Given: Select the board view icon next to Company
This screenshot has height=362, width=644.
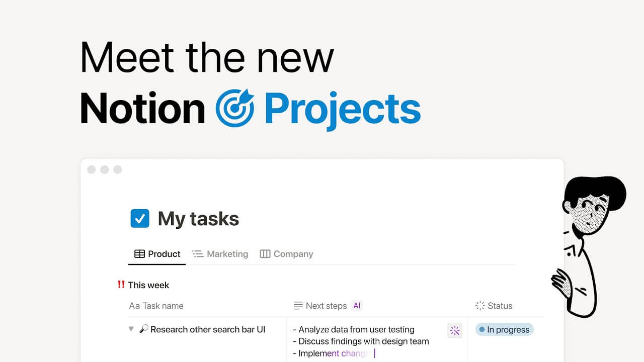Looking at the screenshot, I should pyautogui.click(x=265, y=253).
